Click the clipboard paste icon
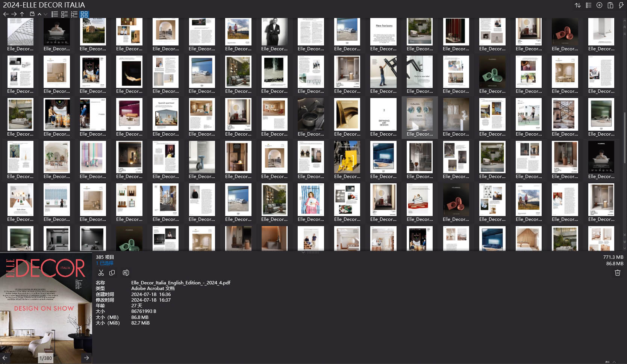The image size is (627, 364). tap(610, 5)
